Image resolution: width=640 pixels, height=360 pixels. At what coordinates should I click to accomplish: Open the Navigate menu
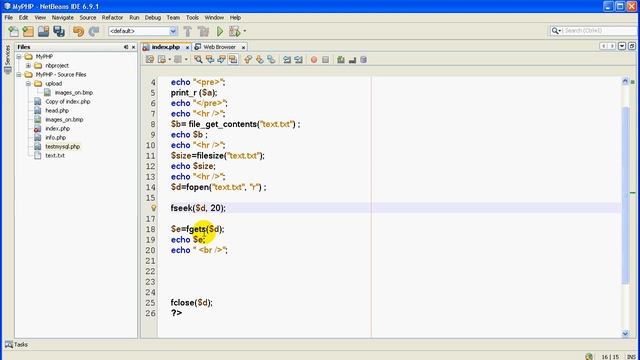62,18
